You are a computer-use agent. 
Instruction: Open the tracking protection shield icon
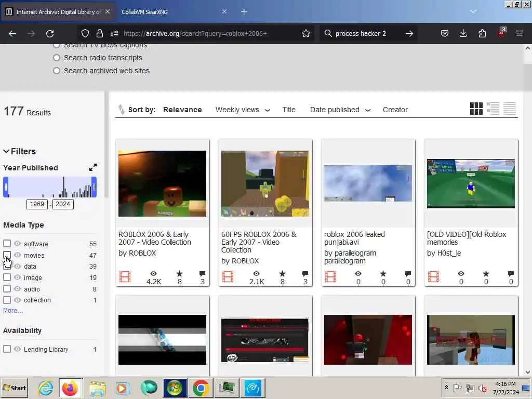coord(85,33)
